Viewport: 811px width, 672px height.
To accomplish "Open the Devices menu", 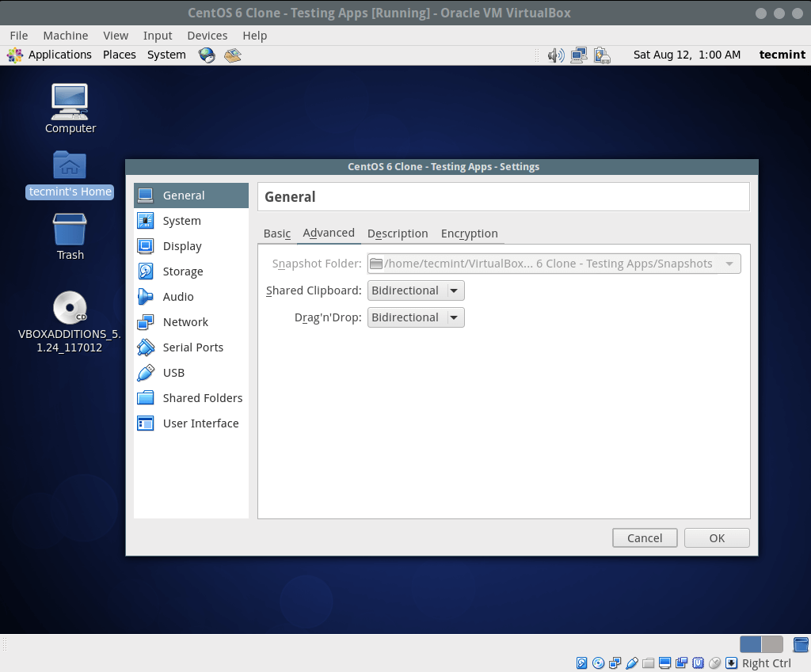I will tap(207, 36).
